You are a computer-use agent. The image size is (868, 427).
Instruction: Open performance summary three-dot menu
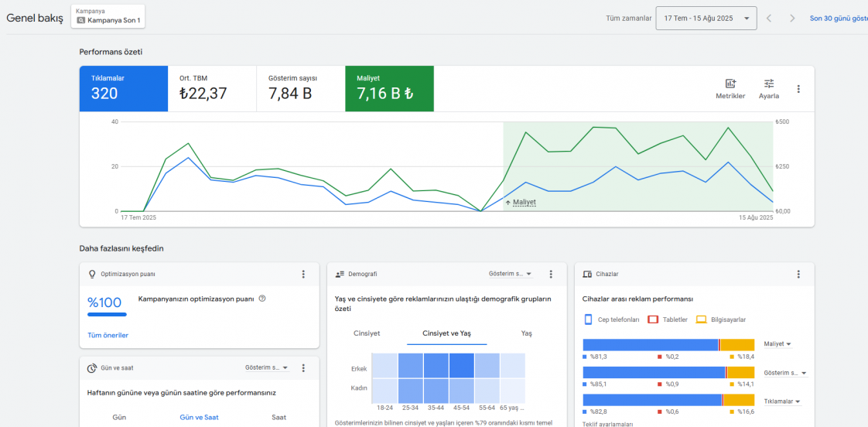(x=798, y=89)
